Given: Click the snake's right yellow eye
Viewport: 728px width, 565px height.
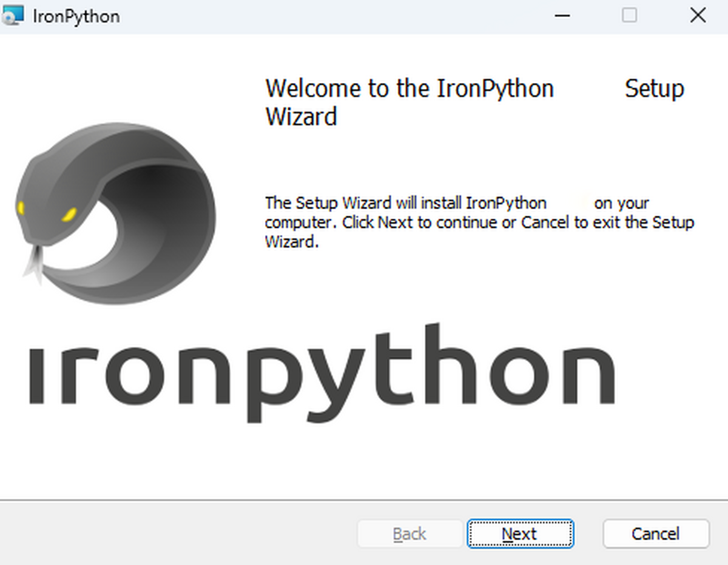Looking at the screenshot, I should [x=69, y=214].
